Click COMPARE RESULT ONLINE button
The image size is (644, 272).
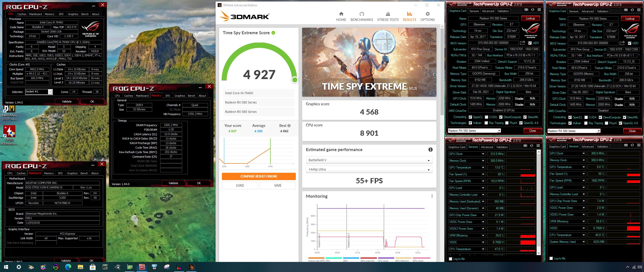coord(259,176)
